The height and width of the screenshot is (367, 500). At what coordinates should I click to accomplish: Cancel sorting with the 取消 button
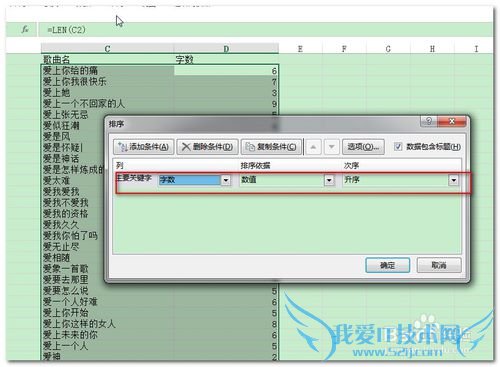click(439, 265)
